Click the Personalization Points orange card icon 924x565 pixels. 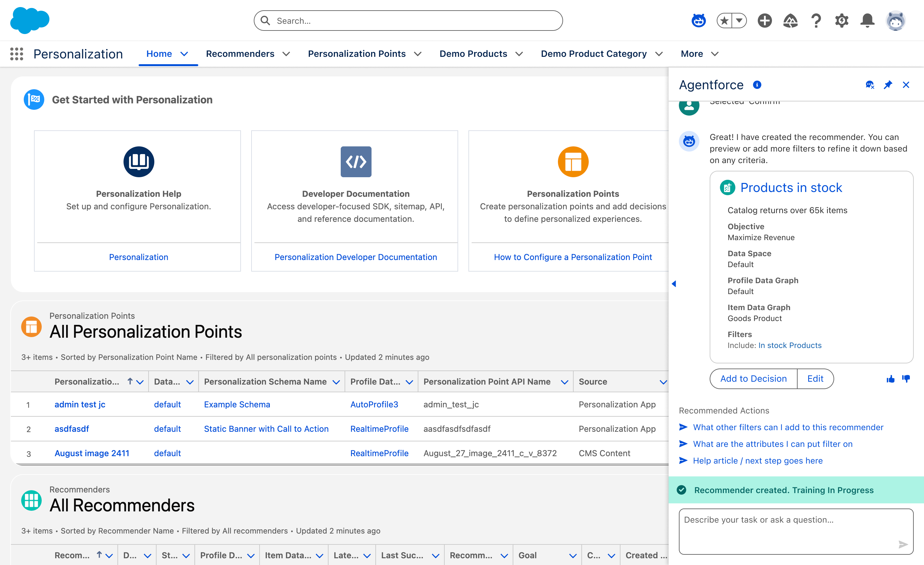tap(573, 162)
